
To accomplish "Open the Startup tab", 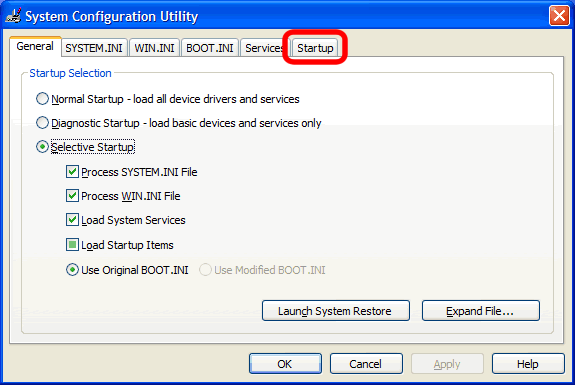I will coord(315,48).
